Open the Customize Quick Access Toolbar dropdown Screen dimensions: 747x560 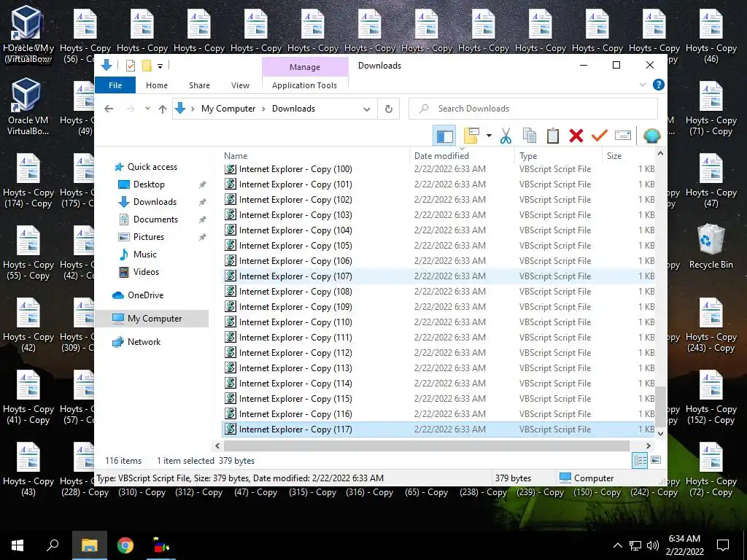pos(160,66)
